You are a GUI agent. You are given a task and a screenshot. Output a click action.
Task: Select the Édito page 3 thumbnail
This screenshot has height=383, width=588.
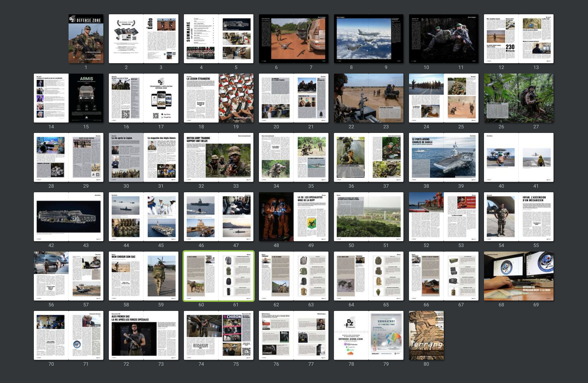click(x=161, y=39)
